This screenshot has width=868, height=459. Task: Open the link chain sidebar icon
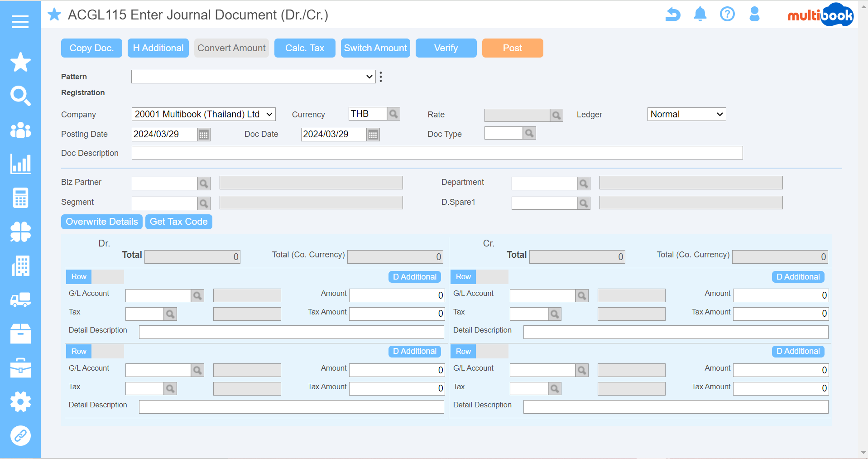pos(20,436)
